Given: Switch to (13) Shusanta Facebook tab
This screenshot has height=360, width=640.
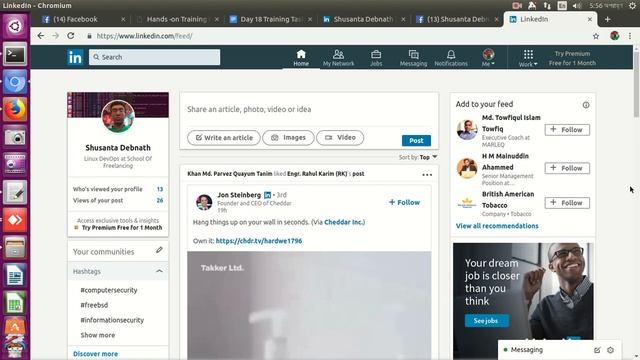Looking at the screenshot, I should tap(456, 19).
